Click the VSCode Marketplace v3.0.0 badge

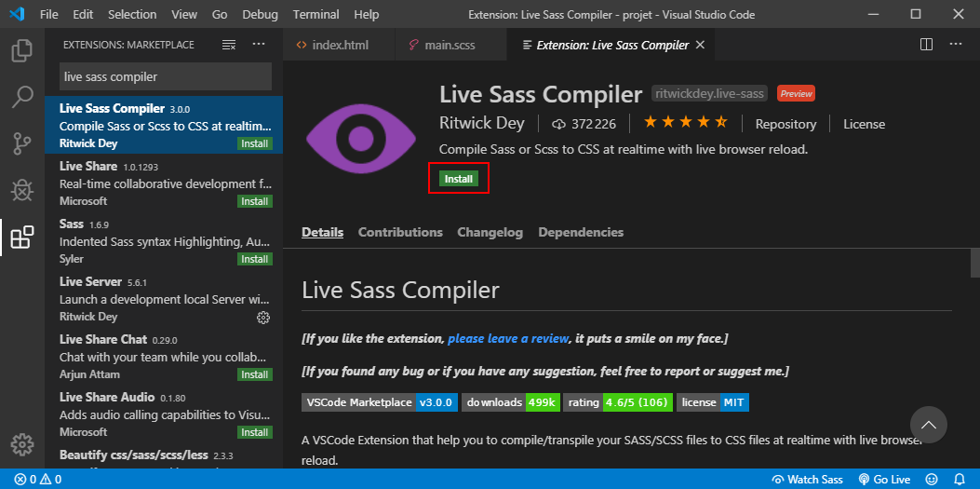point(380,402)
